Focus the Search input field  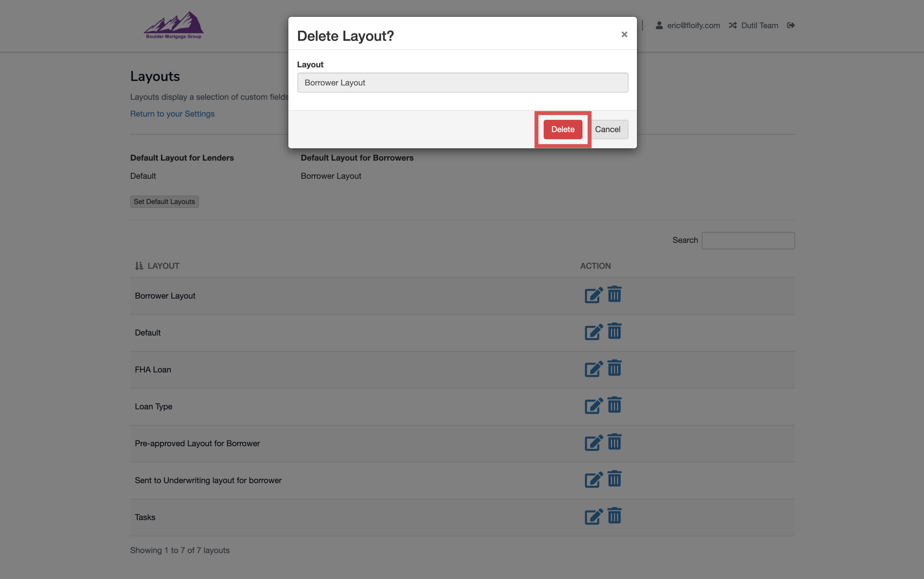pos(748,241)
